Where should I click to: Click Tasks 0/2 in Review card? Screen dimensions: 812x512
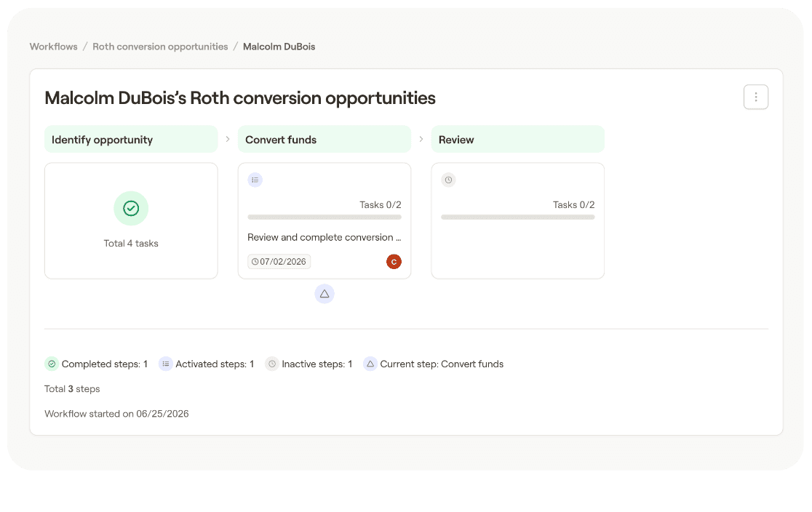pos(574,204)
